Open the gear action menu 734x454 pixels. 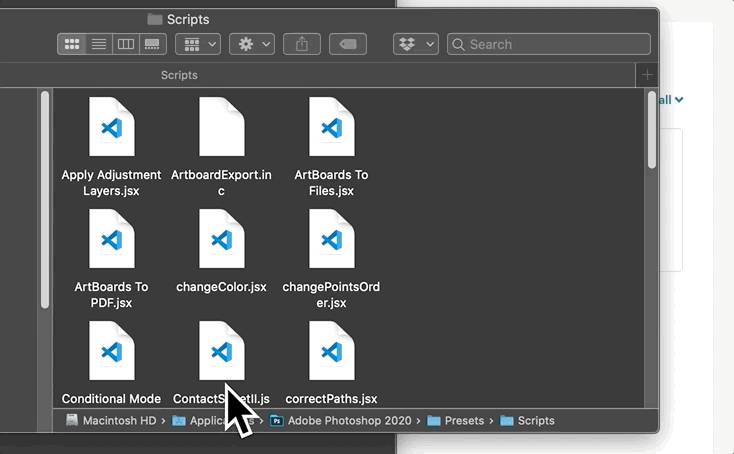click(x=252, y=44)
